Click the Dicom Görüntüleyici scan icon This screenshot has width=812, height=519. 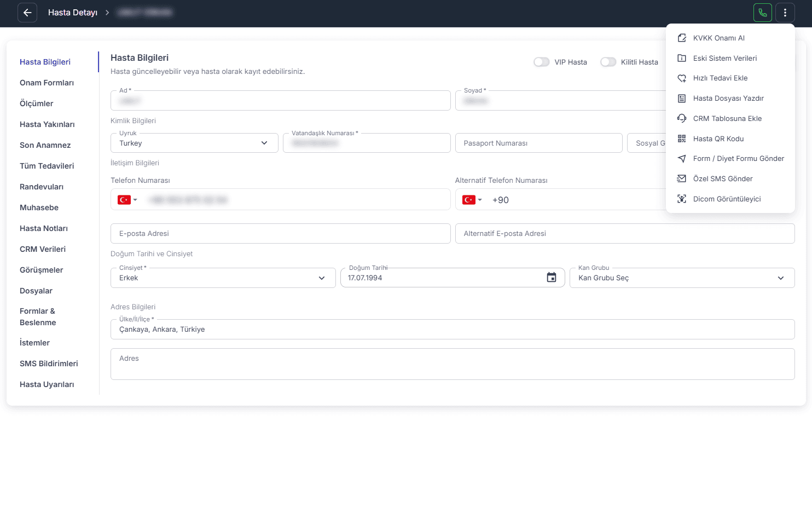click(x=682, y=199)
